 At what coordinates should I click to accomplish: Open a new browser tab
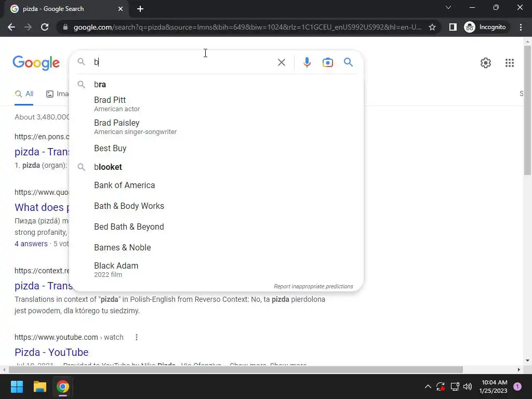[140, 9]
